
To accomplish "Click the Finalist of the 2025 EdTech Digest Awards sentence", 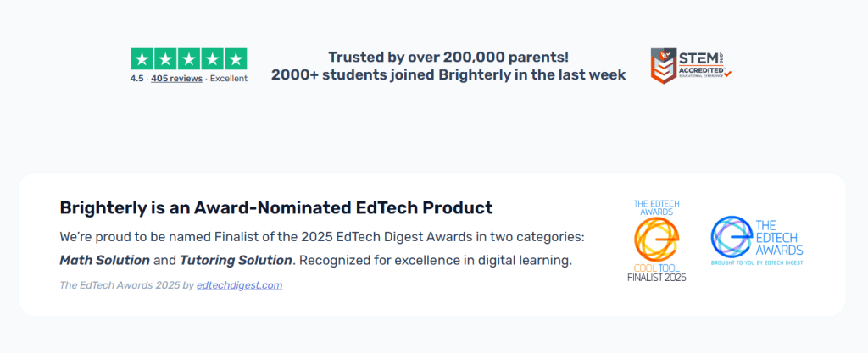I will pyautogui.click(x=322, y=236).
